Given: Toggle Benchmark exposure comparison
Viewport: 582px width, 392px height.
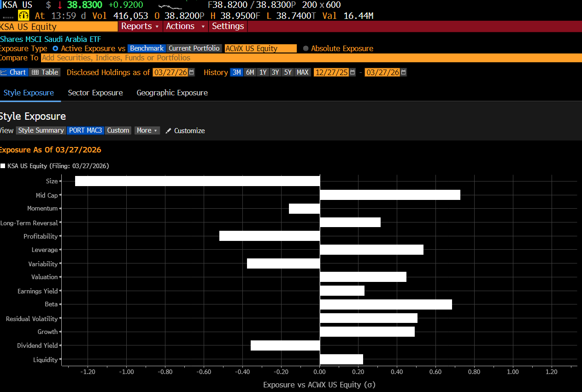Looking at the screenshot, I should 147,48.
